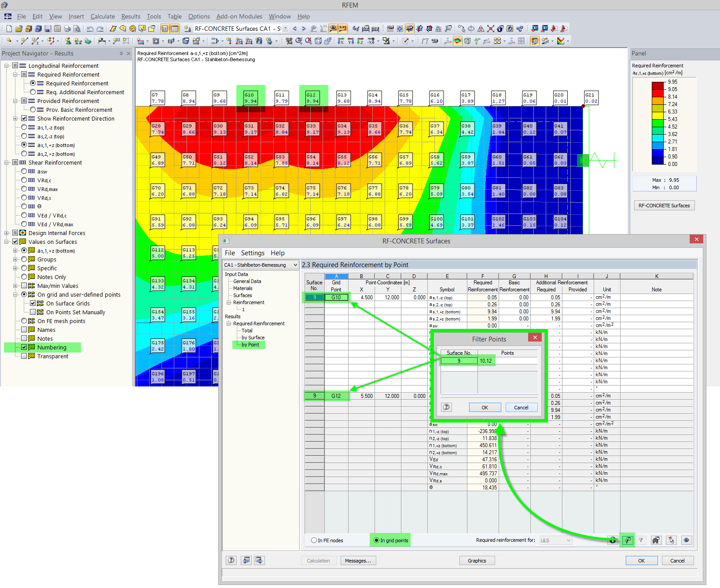Select the new line tool in toolbar

click(x=24, y=41)
